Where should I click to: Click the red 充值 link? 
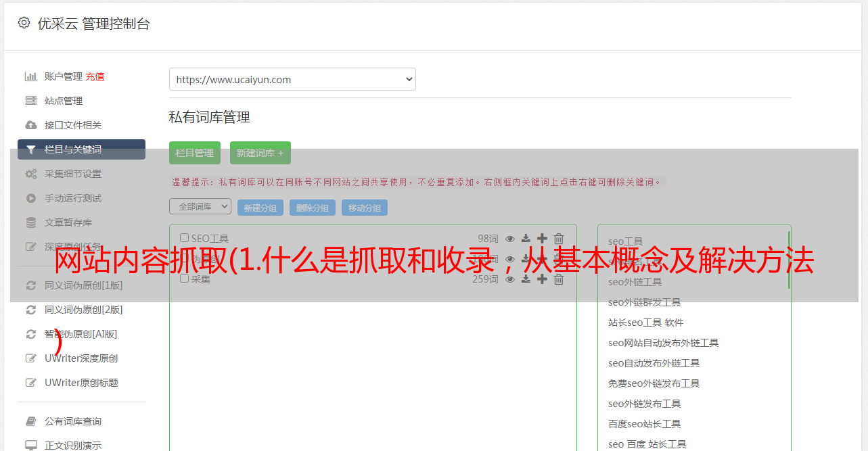(95, 76)
